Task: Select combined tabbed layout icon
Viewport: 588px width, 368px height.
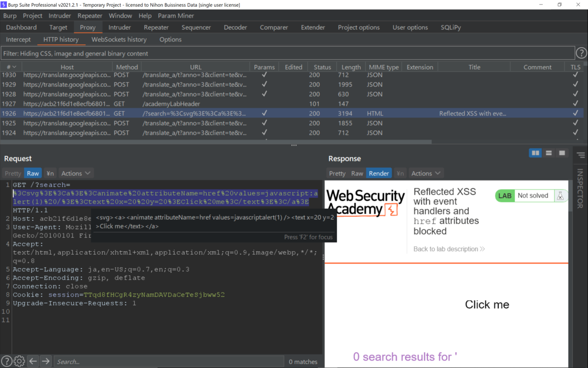Action: coord(562,153)
